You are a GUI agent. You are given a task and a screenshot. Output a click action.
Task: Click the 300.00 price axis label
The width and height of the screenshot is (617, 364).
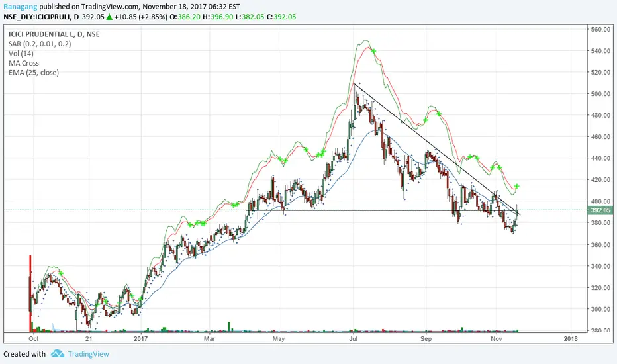click(x=600, y=309)
